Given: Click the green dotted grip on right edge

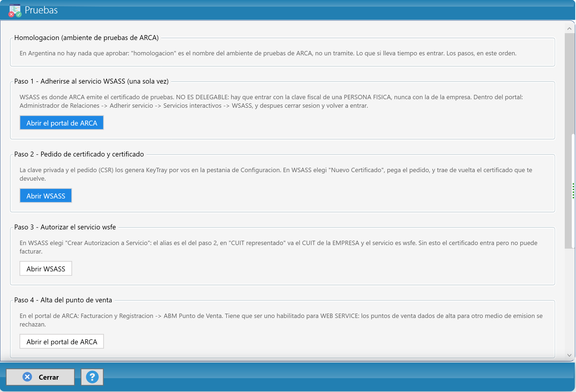Looking at the screenshot, I should tap(573, 191).
